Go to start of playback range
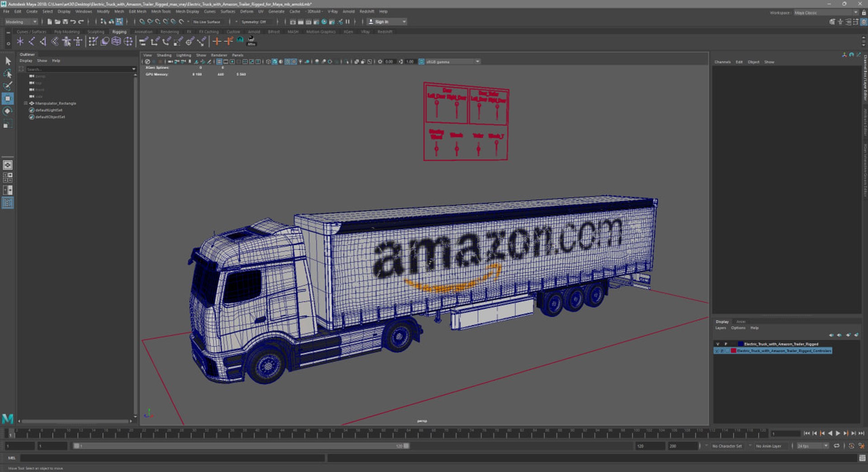 (x=807, y=433)
